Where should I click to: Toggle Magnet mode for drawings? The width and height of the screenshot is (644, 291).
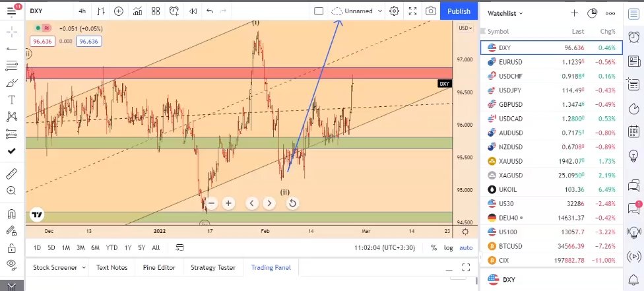click(11, 214)
